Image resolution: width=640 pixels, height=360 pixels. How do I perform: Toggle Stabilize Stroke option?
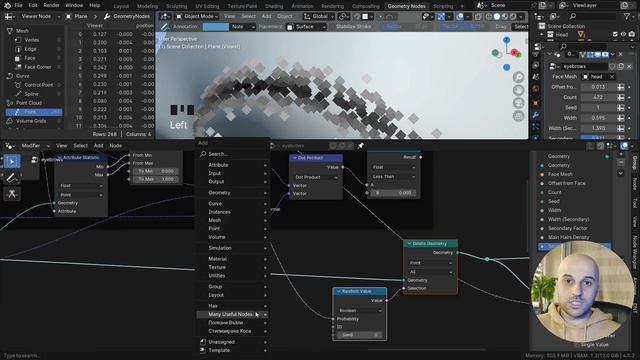(353, 27)
